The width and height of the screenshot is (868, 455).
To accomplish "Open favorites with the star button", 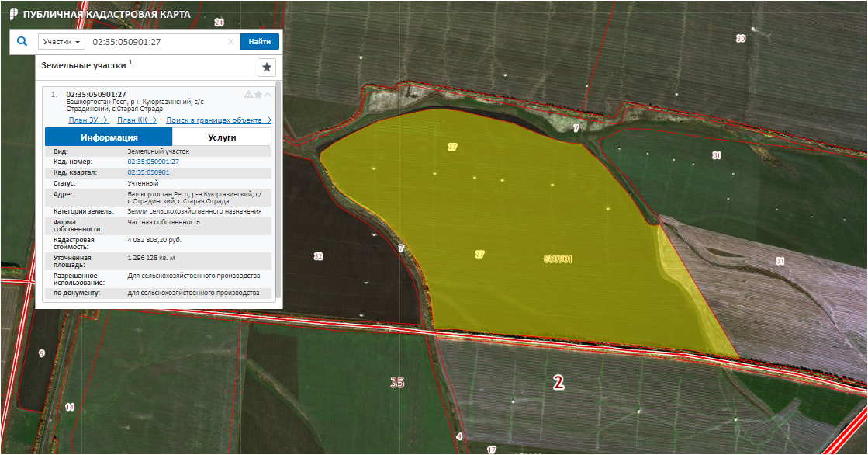I will point(267,68).
